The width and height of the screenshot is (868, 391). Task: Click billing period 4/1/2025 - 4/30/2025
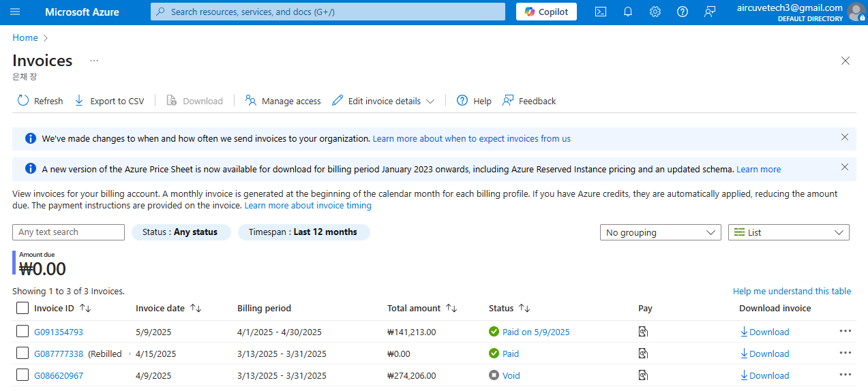[280, 332]
